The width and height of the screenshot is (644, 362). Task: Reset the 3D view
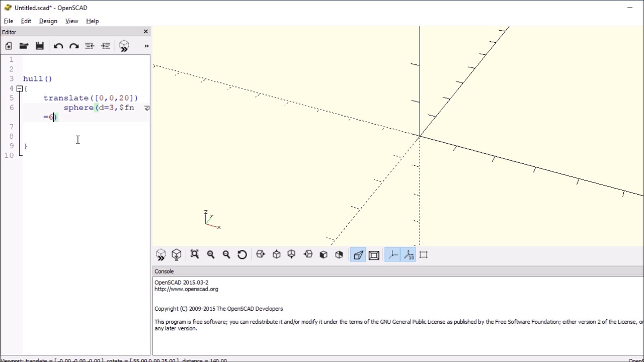point(242,255)
